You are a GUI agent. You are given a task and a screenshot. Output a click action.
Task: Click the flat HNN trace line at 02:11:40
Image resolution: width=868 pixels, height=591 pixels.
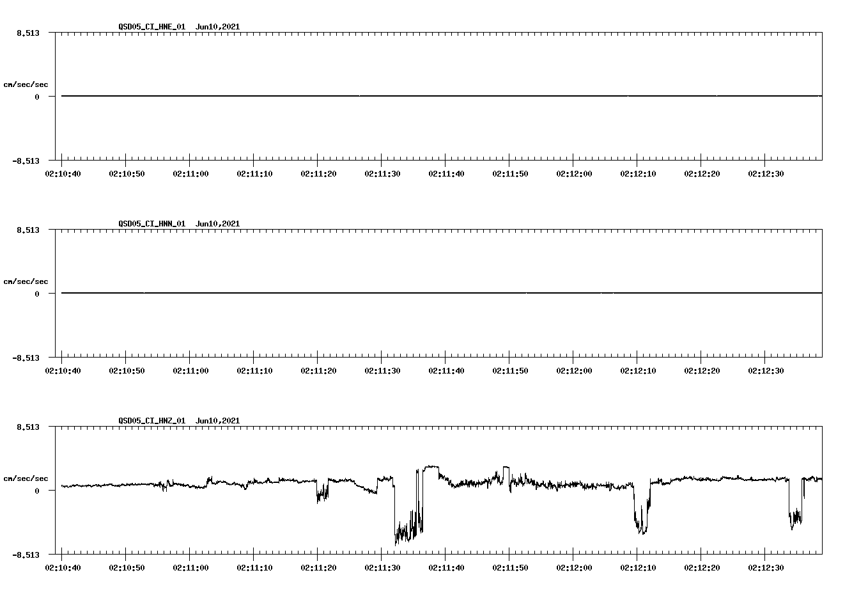445,293
